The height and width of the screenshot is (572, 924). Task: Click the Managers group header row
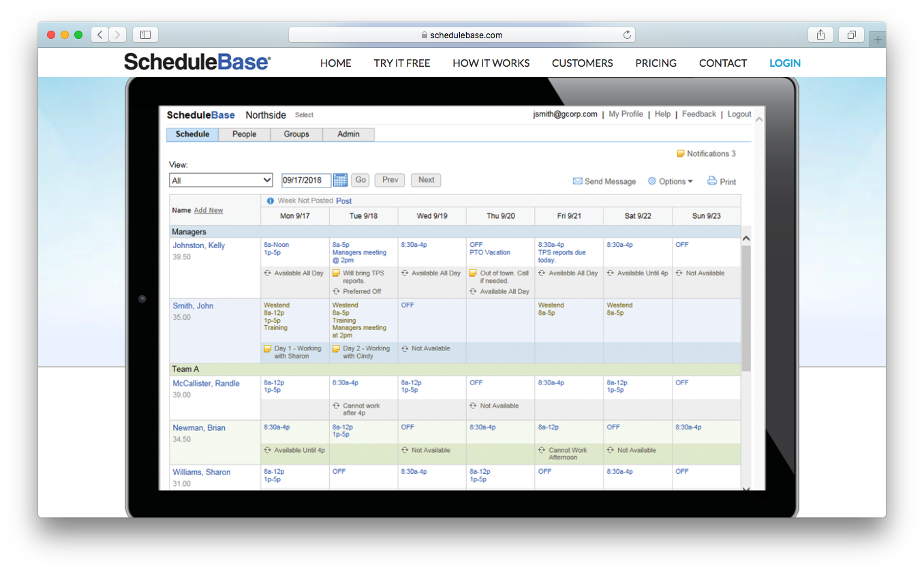click(x=455, y=232)
